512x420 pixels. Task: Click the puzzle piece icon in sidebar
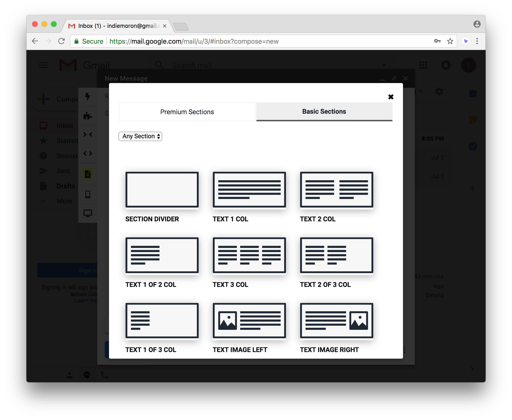[88, 116]
